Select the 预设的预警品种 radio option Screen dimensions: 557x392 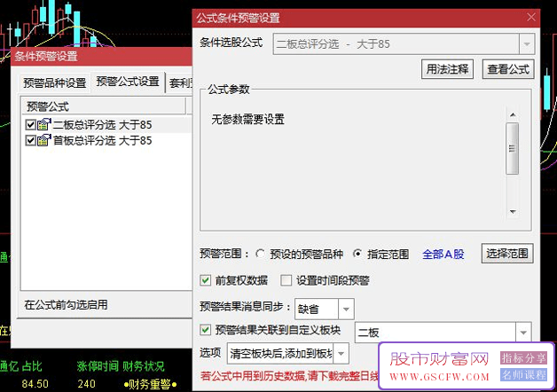[261, 254]
